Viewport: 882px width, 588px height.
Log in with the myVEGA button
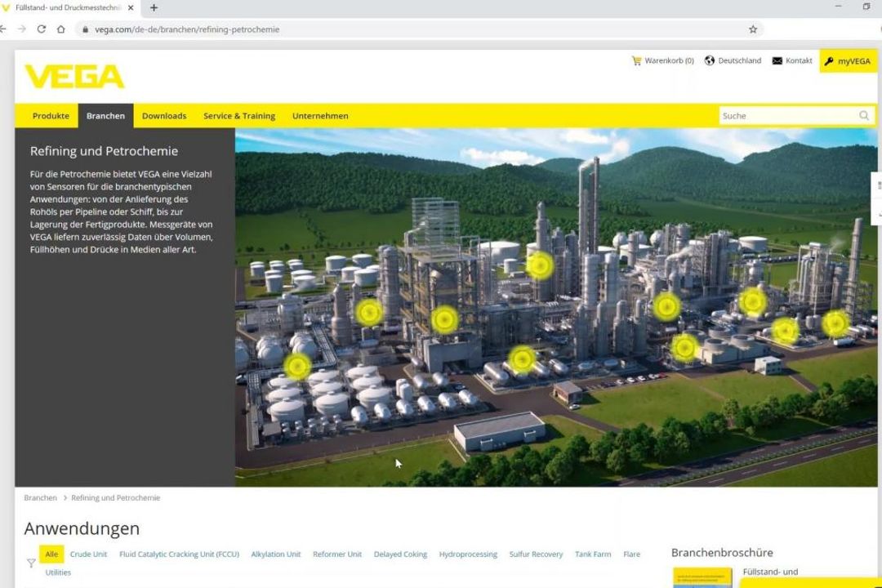pyautogui.click(x=849, y=61)
